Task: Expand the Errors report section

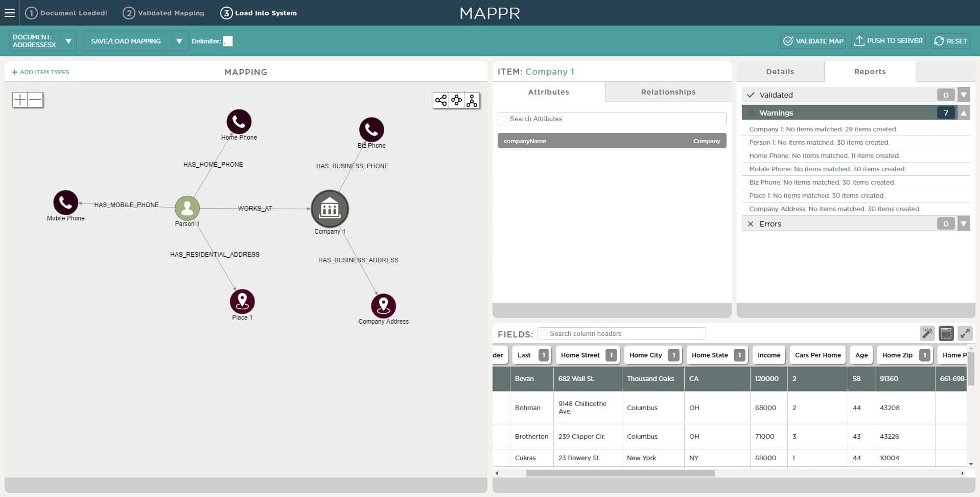Action: (x=964, y=223)
